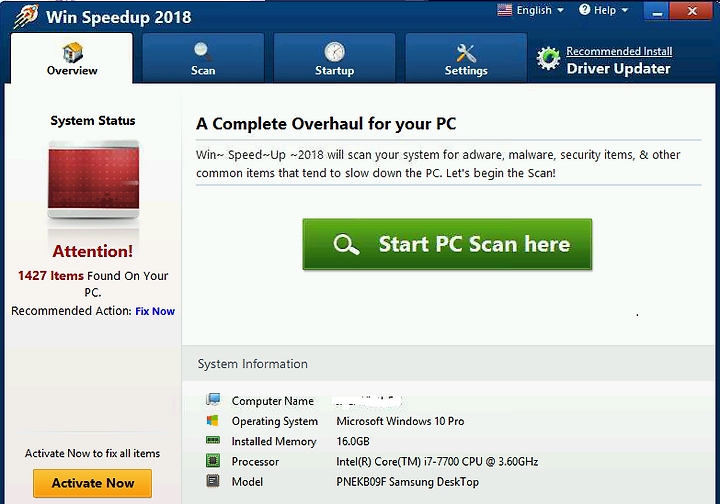Click the red System Status monitor image
720x504 pixels.
pos(93,179)
